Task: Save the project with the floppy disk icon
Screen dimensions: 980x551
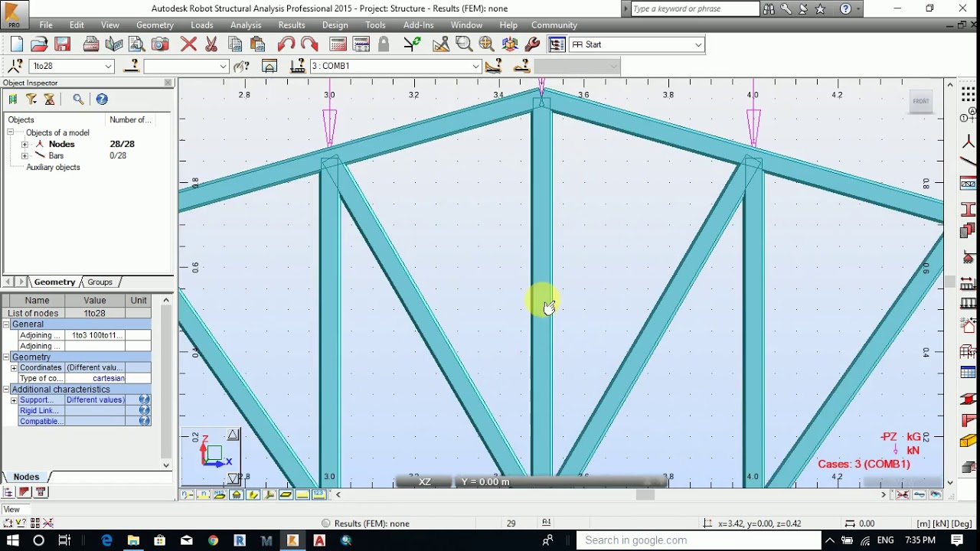Action: click(x=63, y=44)
